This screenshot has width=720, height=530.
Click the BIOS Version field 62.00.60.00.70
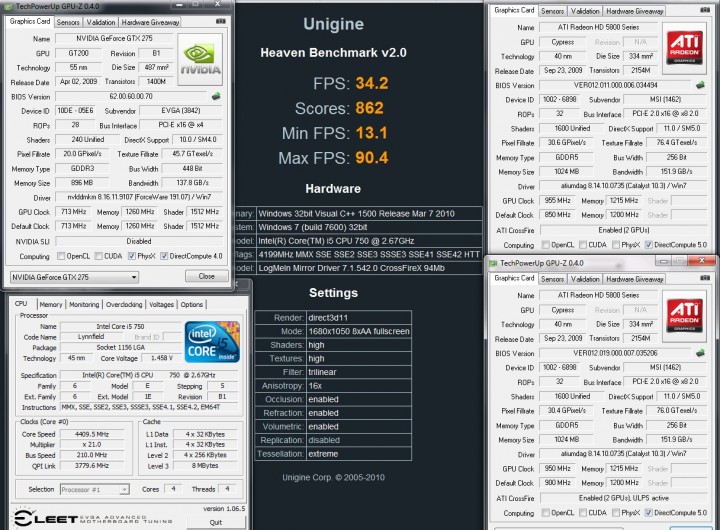pos(131,96)
